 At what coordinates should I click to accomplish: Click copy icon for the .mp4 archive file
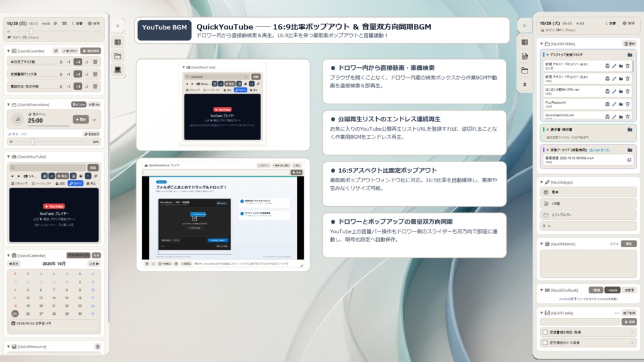pos(629,160)
